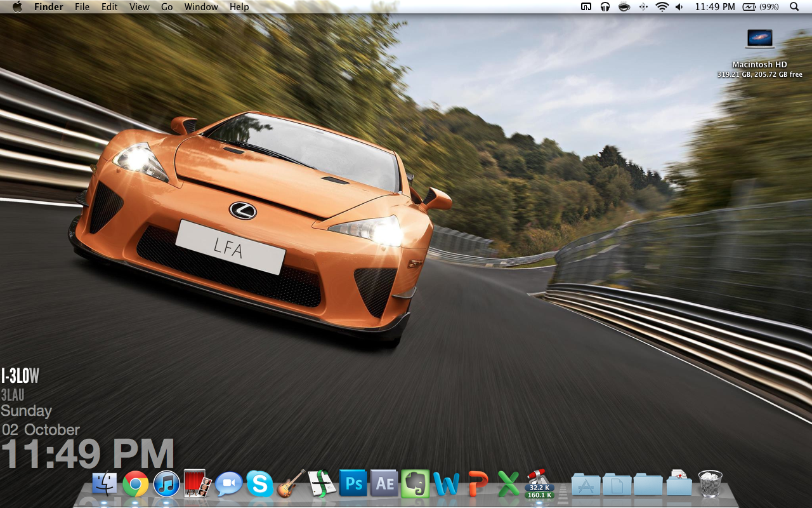The height and width of the screenshot is (508, 812).
Task: Open Microsoft PowerPoint in the Dock
Action: point(478,485)
